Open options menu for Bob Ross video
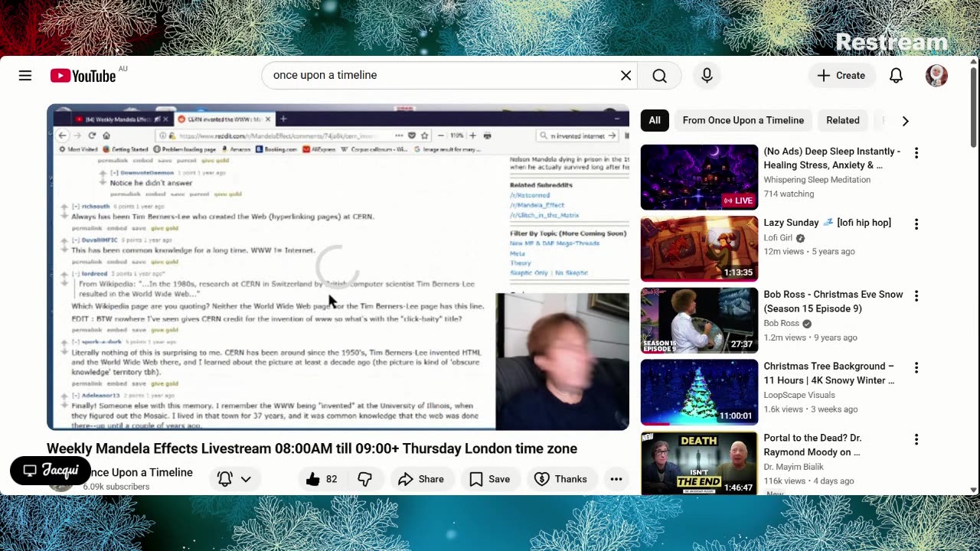 click(x=916, y=296)
